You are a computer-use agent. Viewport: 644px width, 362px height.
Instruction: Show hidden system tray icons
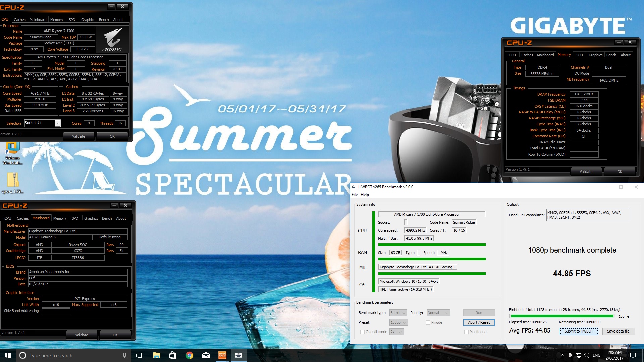(562, 355)
